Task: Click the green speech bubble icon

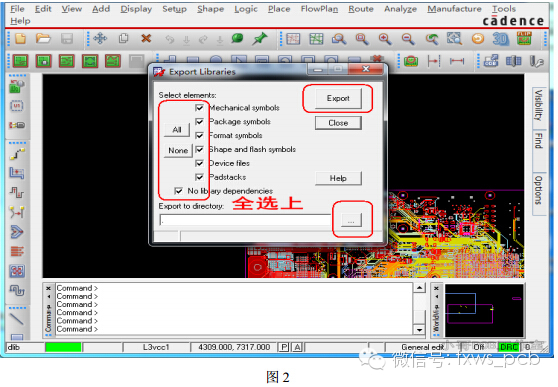Action: (237, 38)
